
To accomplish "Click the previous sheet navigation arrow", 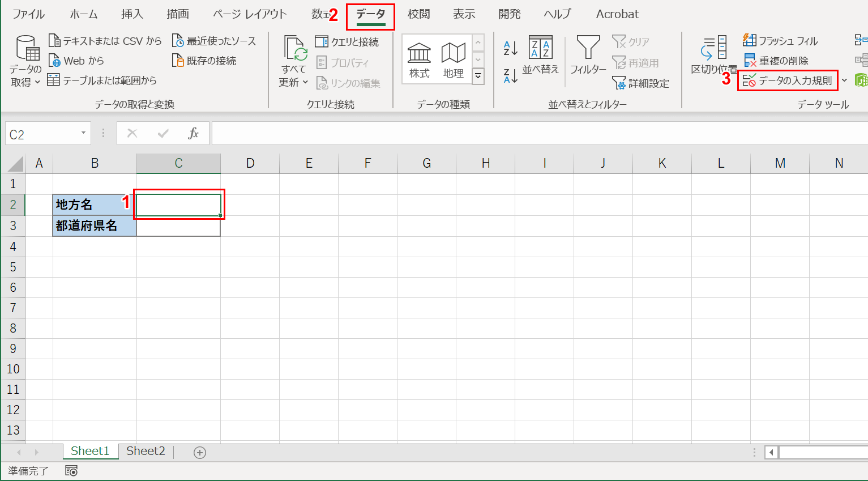I will pos(19,452).
